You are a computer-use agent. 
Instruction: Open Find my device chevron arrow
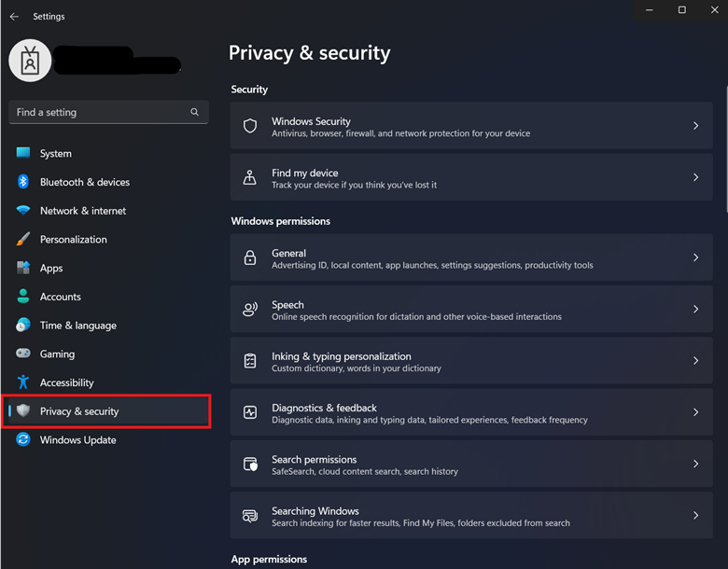click(x=695, y=177)
